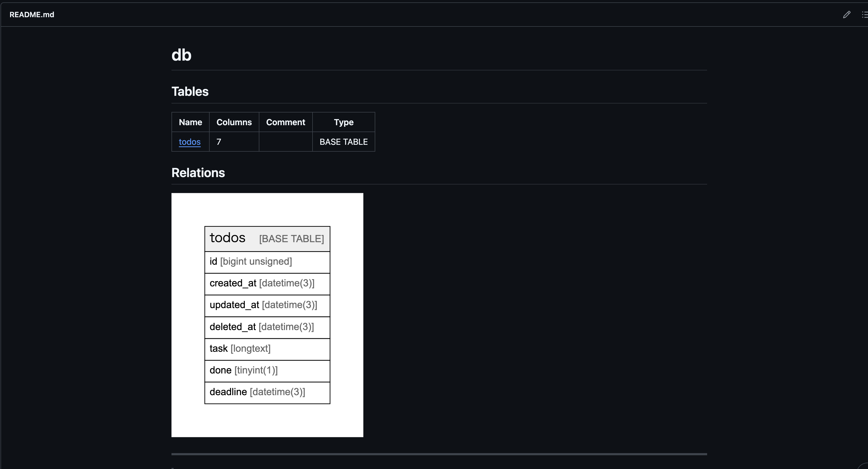Click the Name column header
868x469 pixels.
point(190,122)
